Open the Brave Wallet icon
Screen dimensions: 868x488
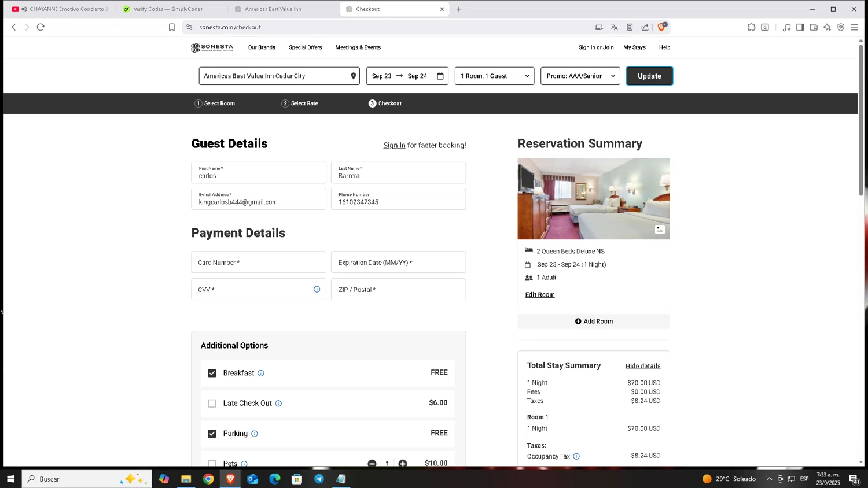pos(814,27)
